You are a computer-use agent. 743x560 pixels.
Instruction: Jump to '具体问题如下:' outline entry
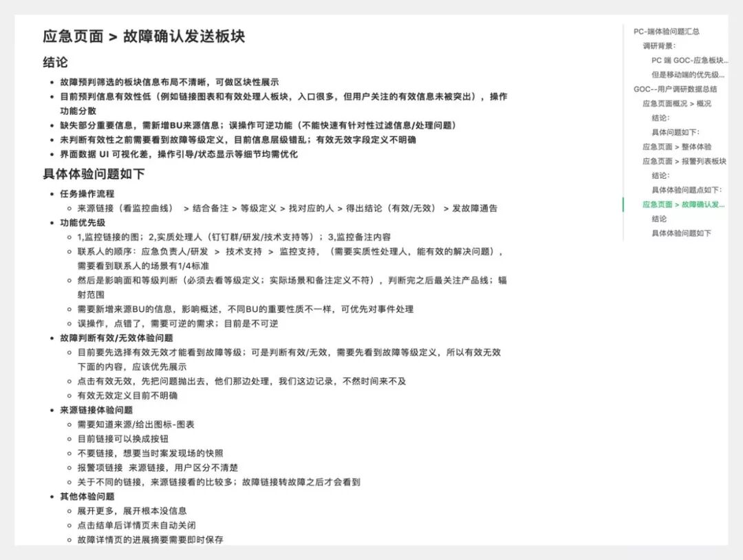(x=676, y=132)
